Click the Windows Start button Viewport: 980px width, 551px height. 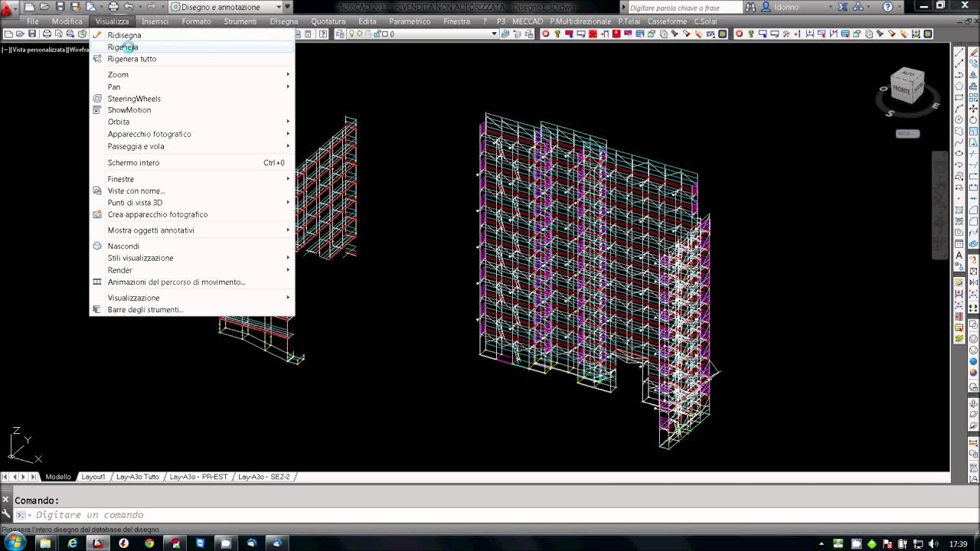point(15,543)
